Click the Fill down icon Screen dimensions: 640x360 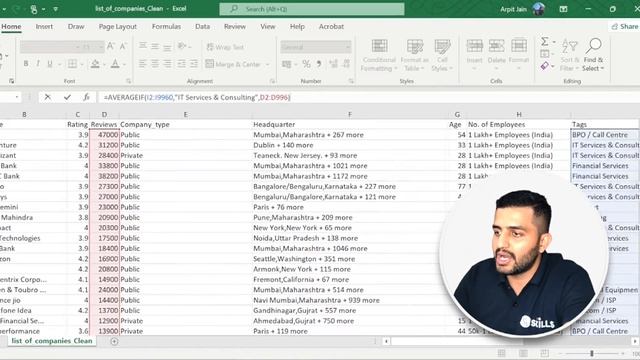point(544,53)
